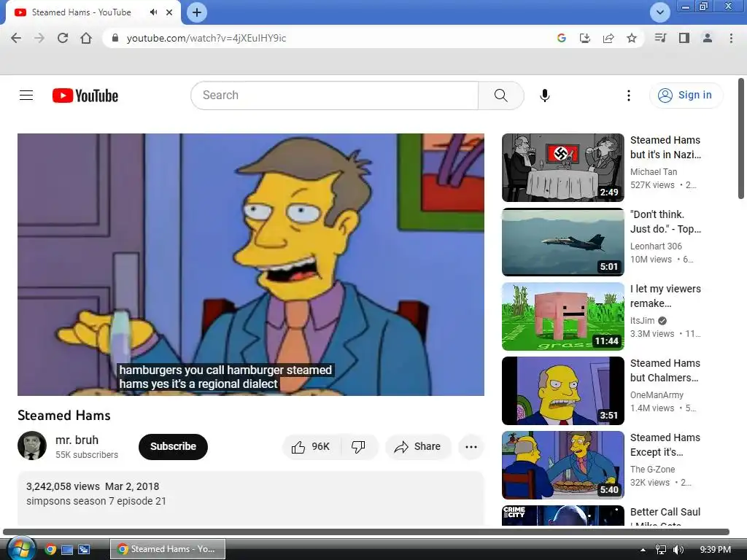The image size is (747, 560).
Task: Open a new browser tab with plus button
Action: (x=197, y=12)
